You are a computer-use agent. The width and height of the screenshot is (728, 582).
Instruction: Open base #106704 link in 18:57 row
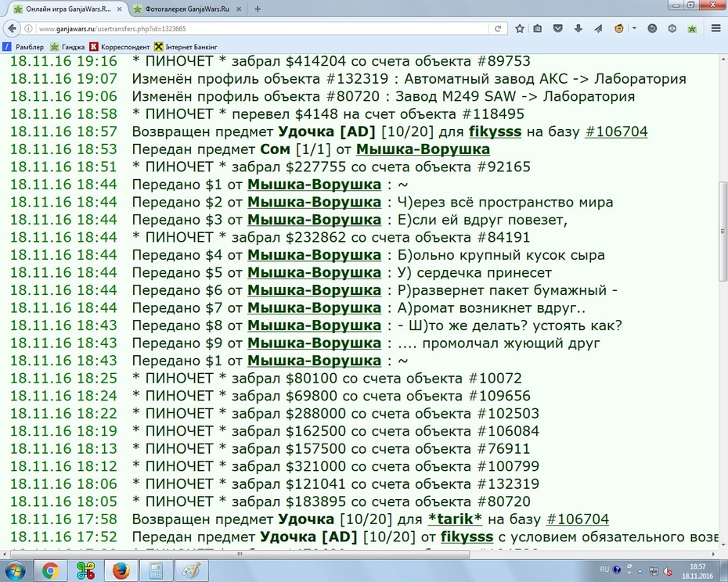pyautogui.click(x=616, y=131)
